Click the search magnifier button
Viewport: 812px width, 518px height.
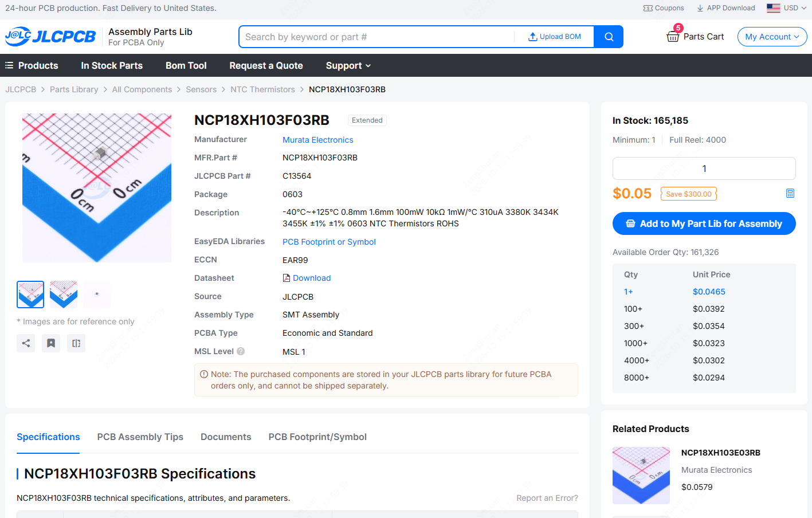[609, 37]
